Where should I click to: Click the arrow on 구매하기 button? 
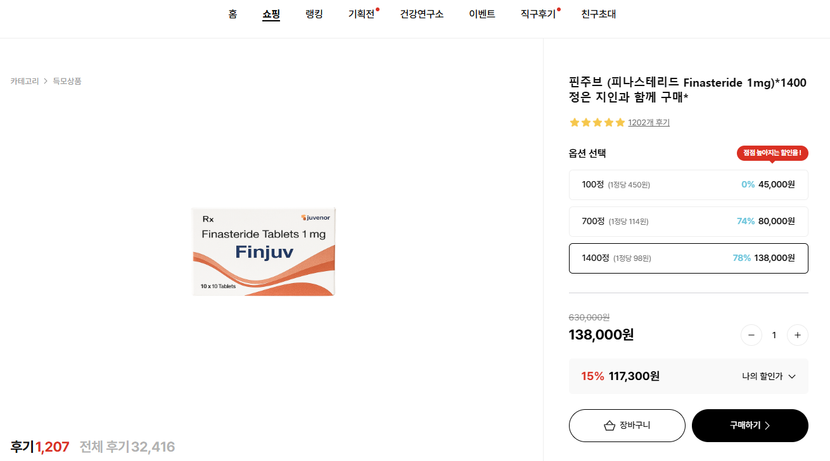[767, 426]
